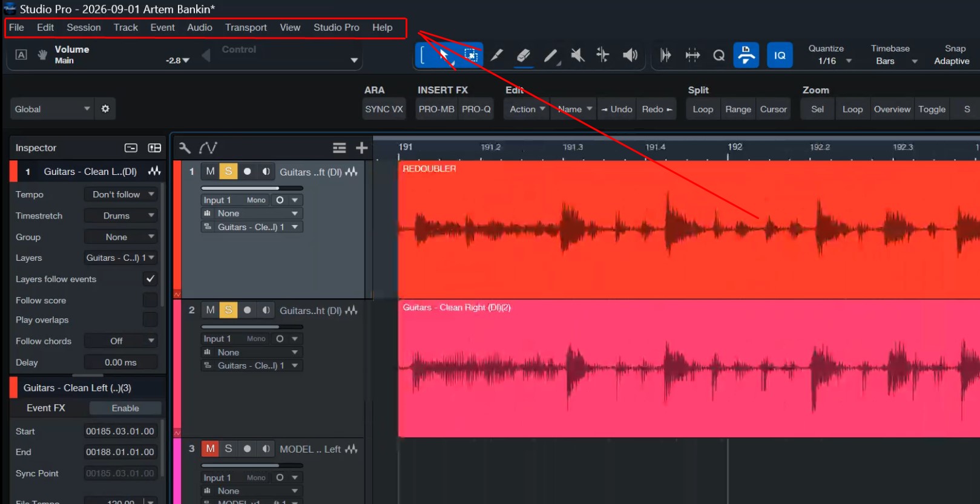Click the Split Range button
This screenshot has width=980, height=504.
[738, 109]
